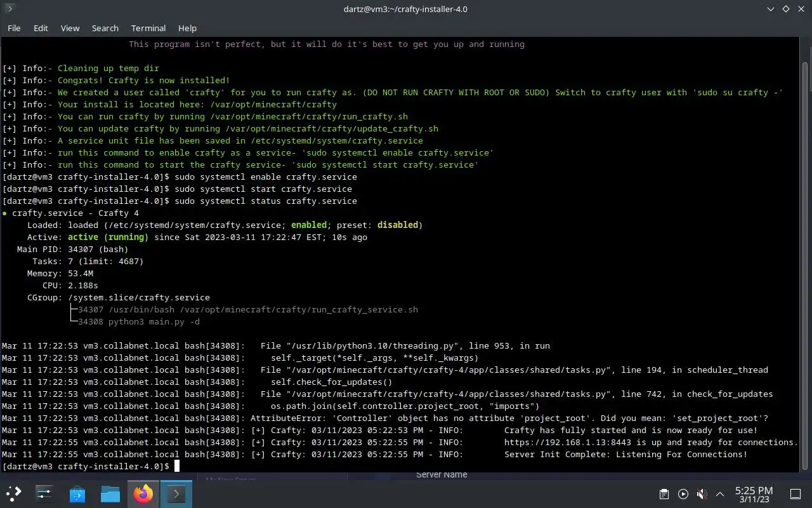This screenshot has width=812, height=508.
Task: Click 'Congrats! Crafty is now installed!' text
Action: point(143,80)
